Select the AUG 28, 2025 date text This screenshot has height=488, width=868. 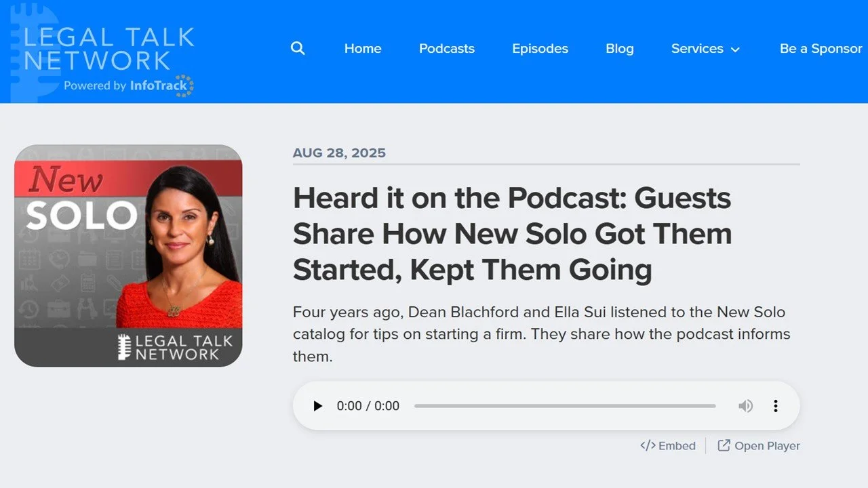tap(339, 153)
